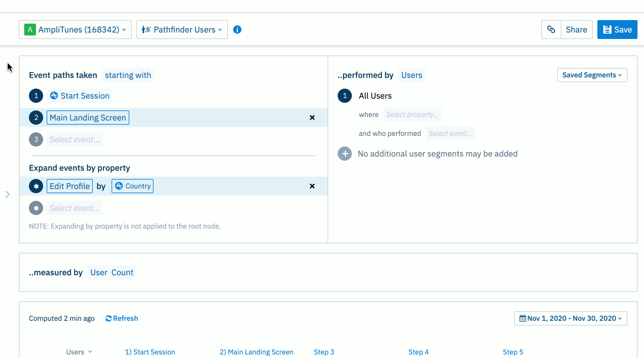Expand the left sidebar chevron

pos(8,194)
